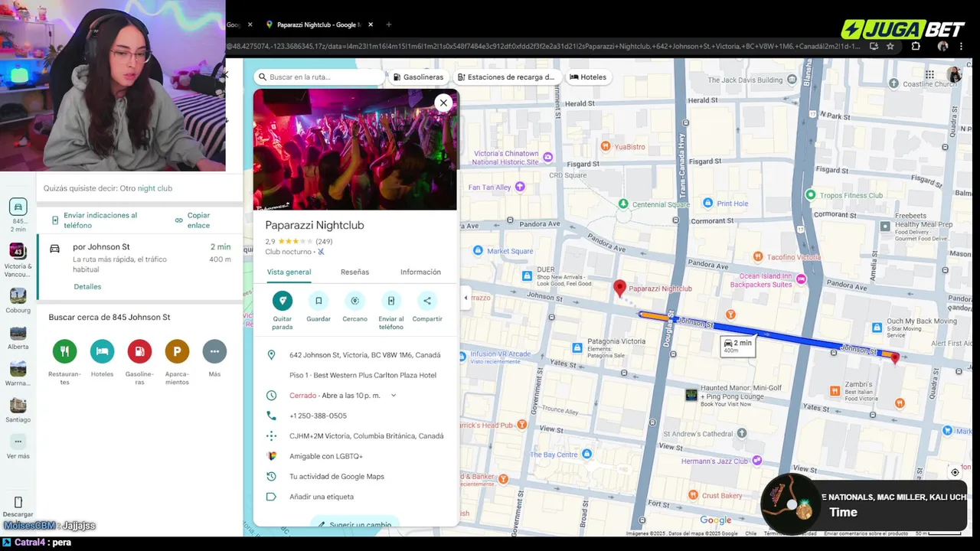
Task: Click the Hoteles filter chip
Action: (x=587, y=77)
